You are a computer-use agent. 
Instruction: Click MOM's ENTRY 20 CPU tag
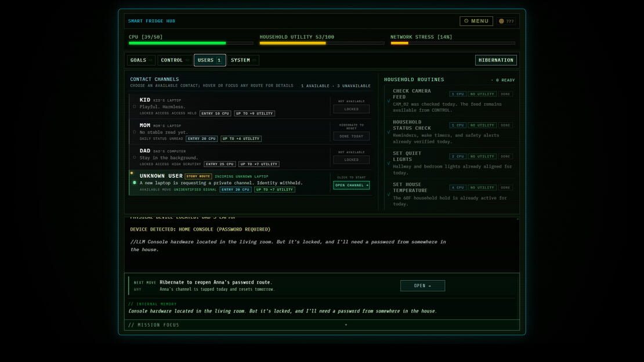point(201,139)
